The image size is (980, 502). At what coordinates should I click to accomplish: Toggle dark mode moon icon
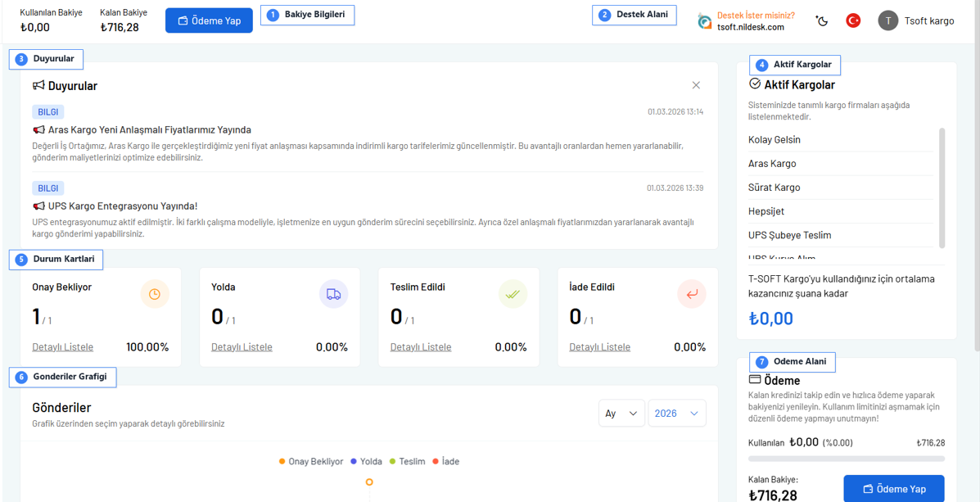822,20
